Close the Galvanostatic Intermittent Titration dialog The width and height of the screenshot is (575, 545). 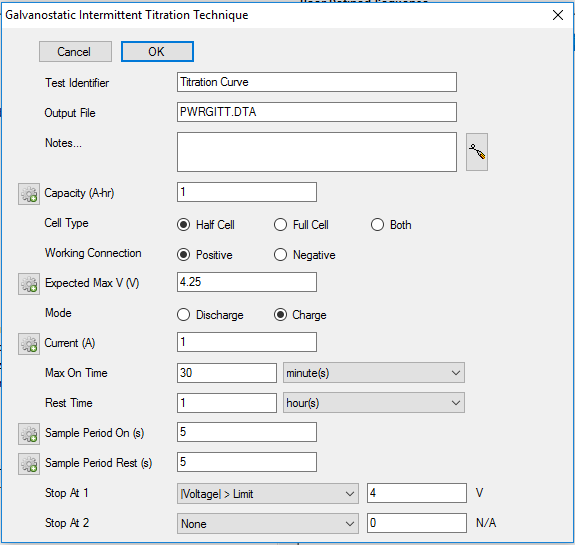pyautogui.click(x=558, y=15)
